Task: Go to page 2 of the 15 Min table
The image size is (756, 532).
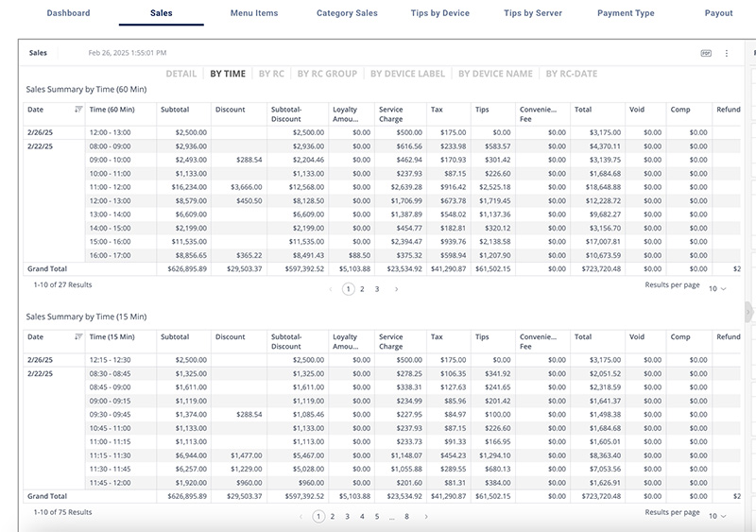Action: pos(333,517)
